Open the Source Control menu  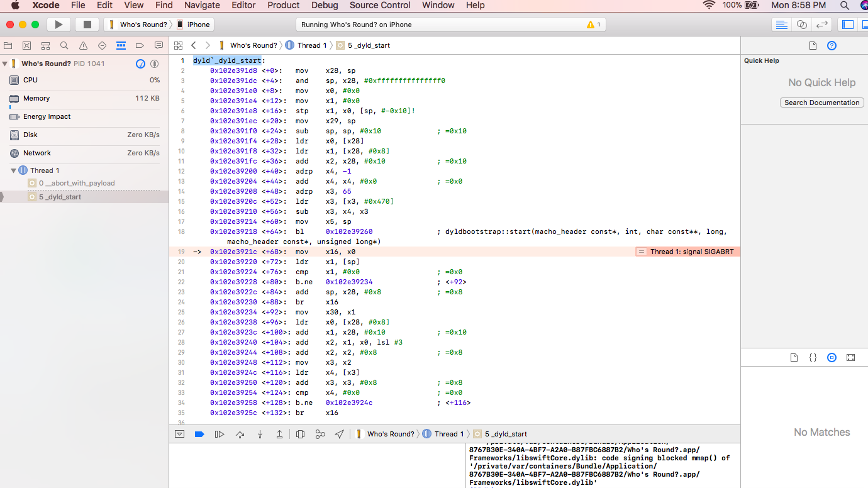click(x=380, y=5)
